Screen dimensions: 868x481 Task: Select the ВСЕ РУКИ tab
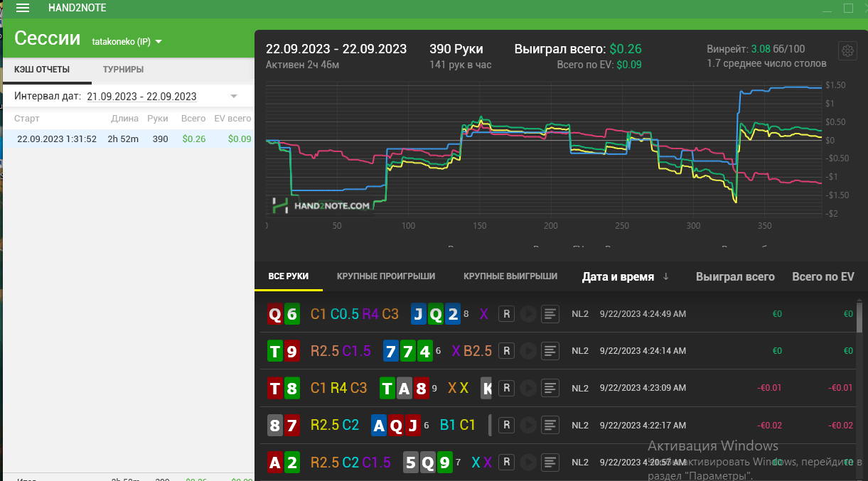click(289, 276)
